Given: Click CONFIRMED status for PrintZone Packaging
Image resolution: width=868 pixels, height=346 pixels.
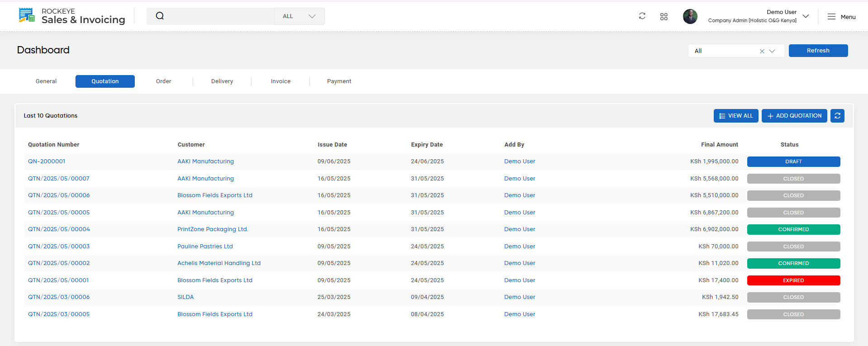Looking at the screenshot, I should coord(793,229).
